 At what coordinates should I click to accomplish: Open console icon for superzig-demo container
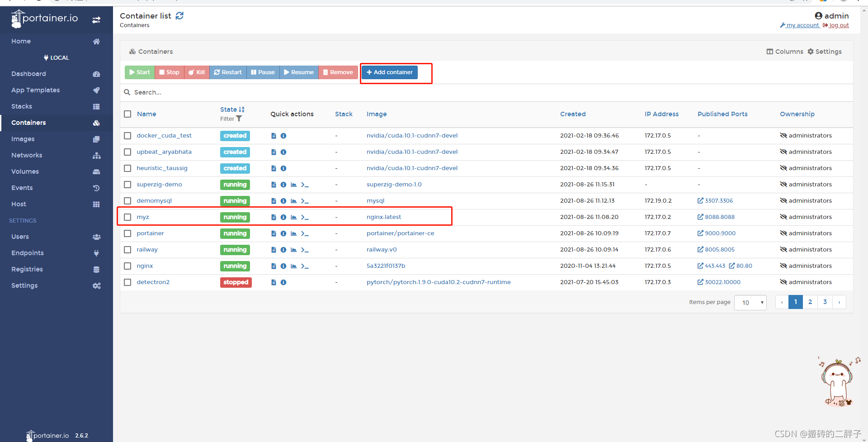(305, 185)
